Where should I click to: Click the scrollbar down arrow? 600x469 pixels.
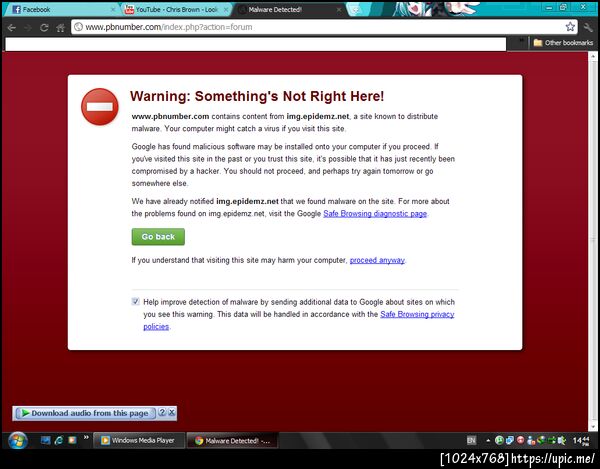[593, 426]
